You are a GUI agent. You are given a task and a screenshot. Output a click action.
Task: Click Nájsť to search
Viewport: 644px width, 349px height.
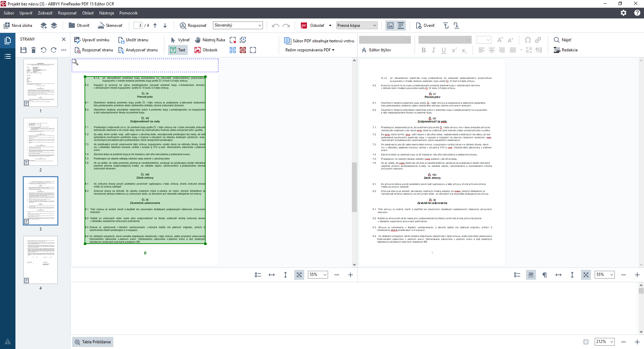coord(562,40)
